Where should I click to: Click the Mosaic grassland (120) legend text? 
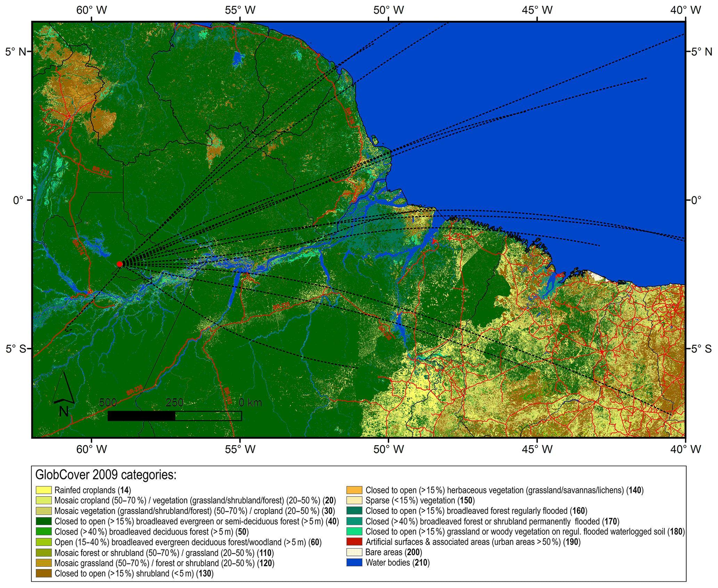click(x=164, y=563)
